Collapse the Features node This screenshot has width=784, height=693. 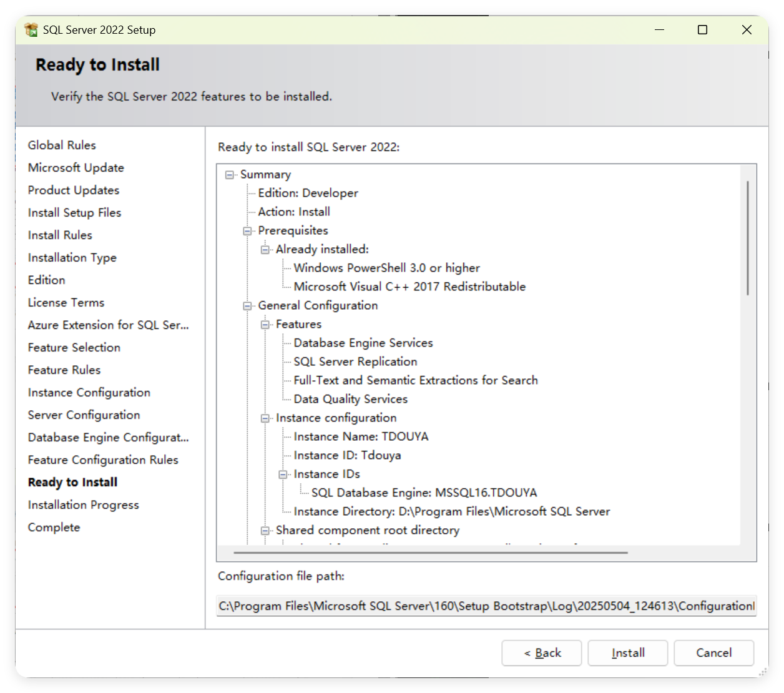(x=265, y=325)
